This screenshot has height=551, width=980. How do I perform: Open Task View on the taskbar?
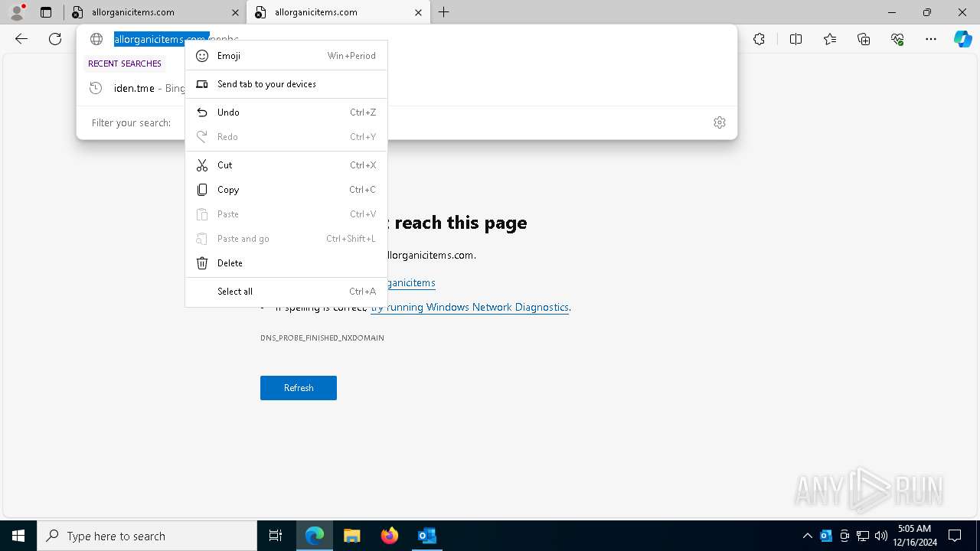[276, 536]
